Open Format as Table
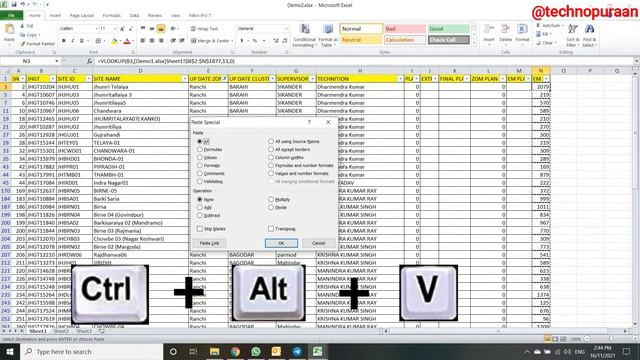 pyautogui.click(x=328, y=36)
